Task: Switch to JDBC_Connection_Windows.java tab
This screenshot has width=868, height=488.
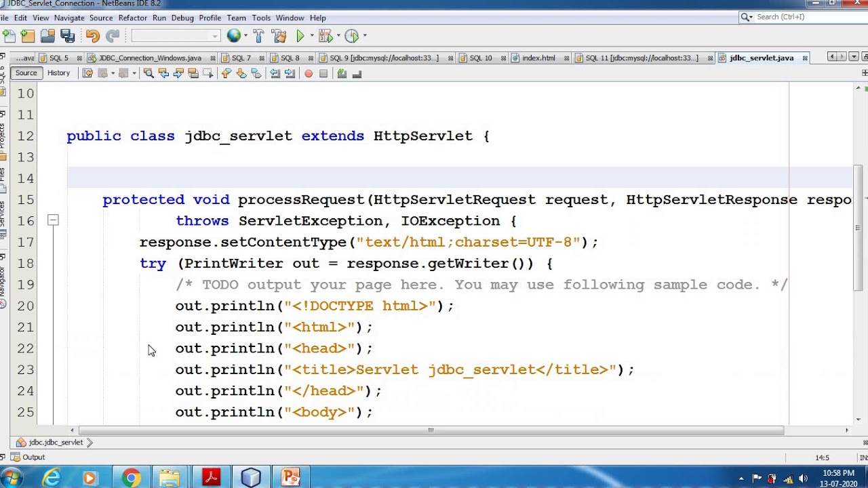Action: (150, 58)
